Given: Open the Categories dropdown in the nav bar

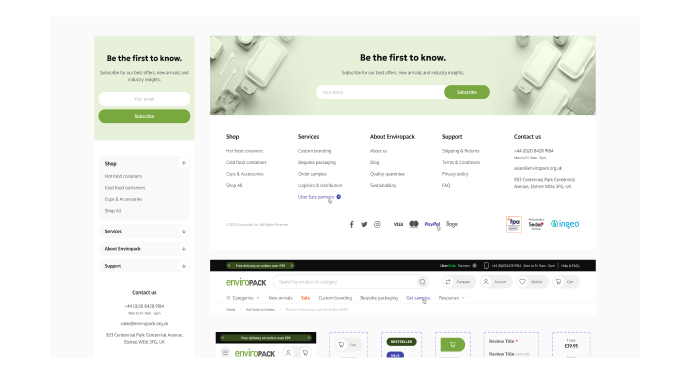Looking at the screenshot, I should (243, 298).
